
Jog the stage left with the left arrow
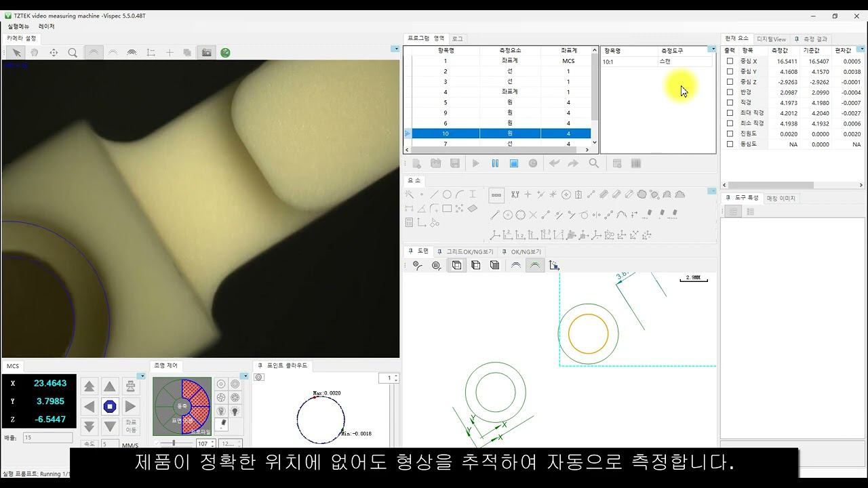point(89,407)
